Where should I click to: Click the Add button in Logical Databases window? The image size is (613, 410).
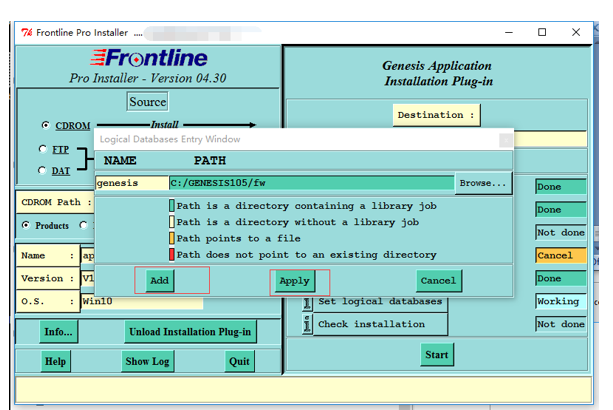coord(160,280)
